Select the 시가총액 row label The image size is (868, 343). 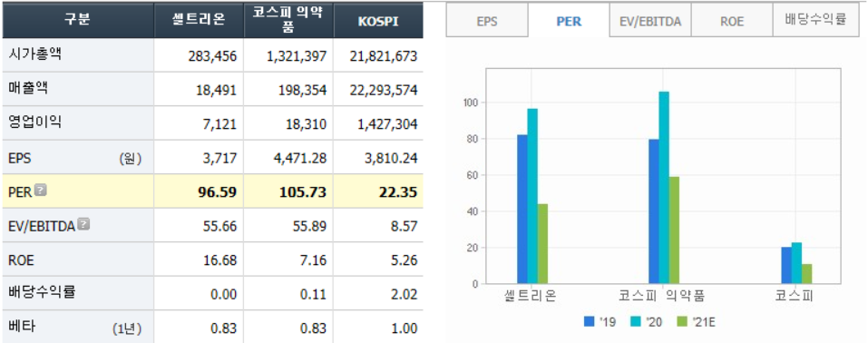(34, 54)
